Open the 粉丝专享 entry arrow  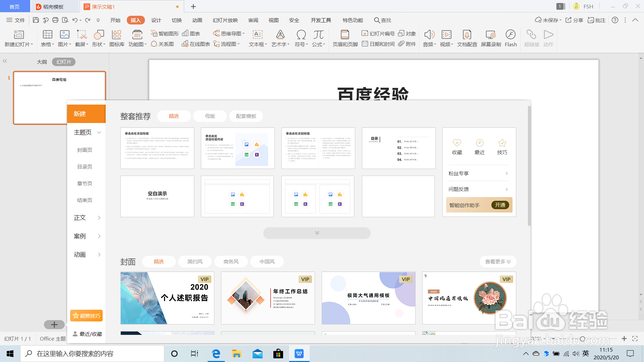[x=506, y=173]
